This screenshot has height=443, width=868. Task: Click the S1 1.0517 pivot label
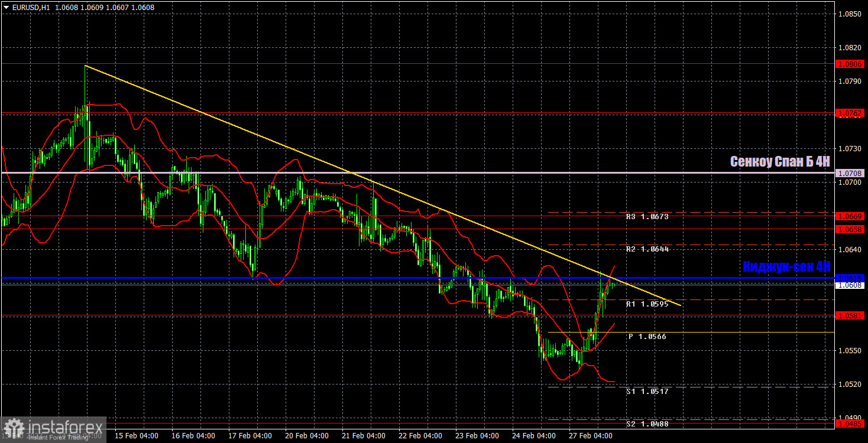tap(647, 391)
